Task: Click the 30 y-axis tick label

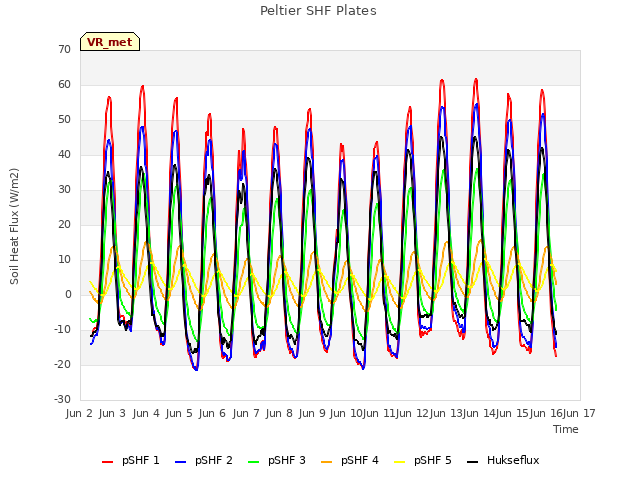Action: 64,189
